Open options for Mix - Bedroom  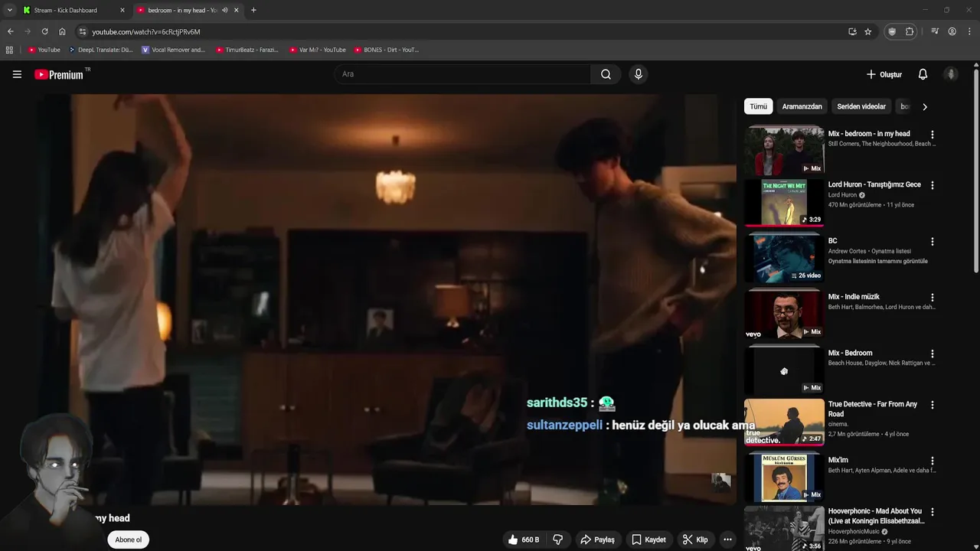pos(932,354)
